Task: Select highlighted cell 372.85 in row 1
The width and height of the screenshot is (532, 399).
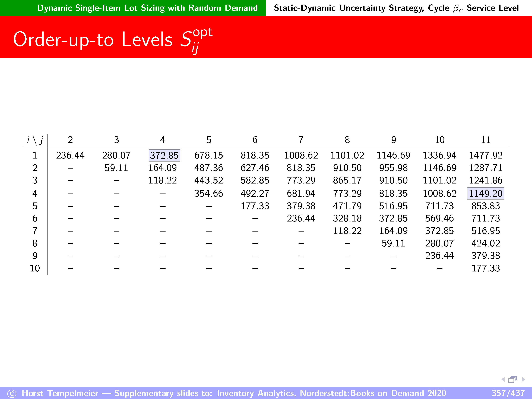Action: click(164, 155)
